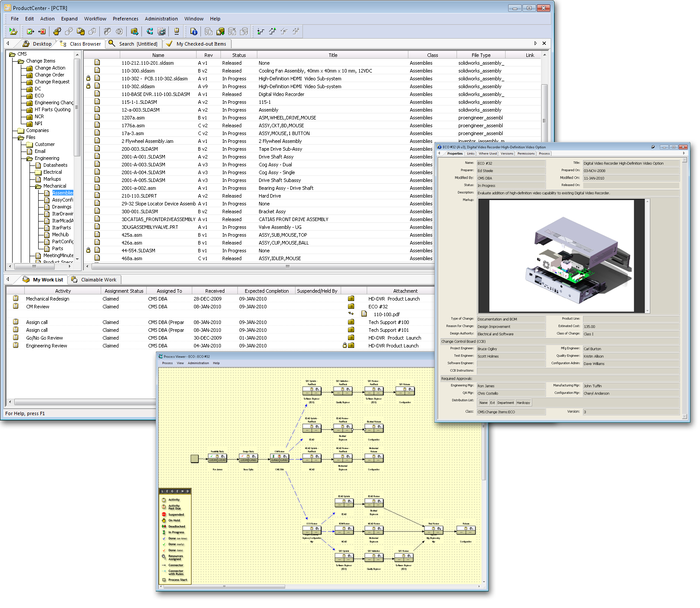Click the database export toolbar icon
The image size is (700, 608).
tap(220, 31)
